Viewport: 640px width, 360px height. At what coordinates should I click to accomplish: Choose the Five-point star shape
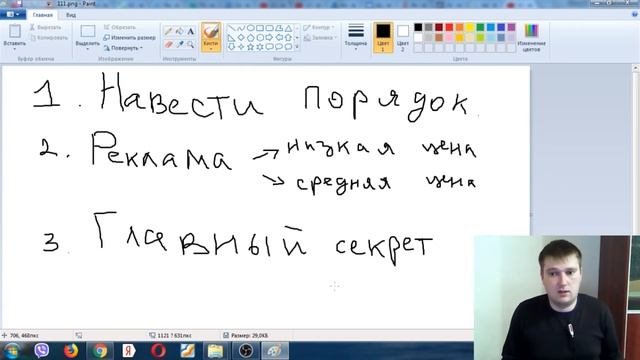[x=250, y=47]
